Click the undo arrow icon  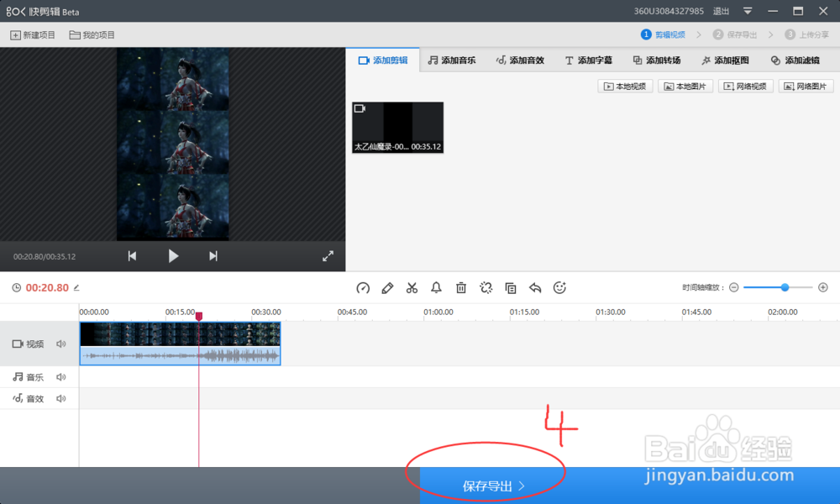[534, 288]
